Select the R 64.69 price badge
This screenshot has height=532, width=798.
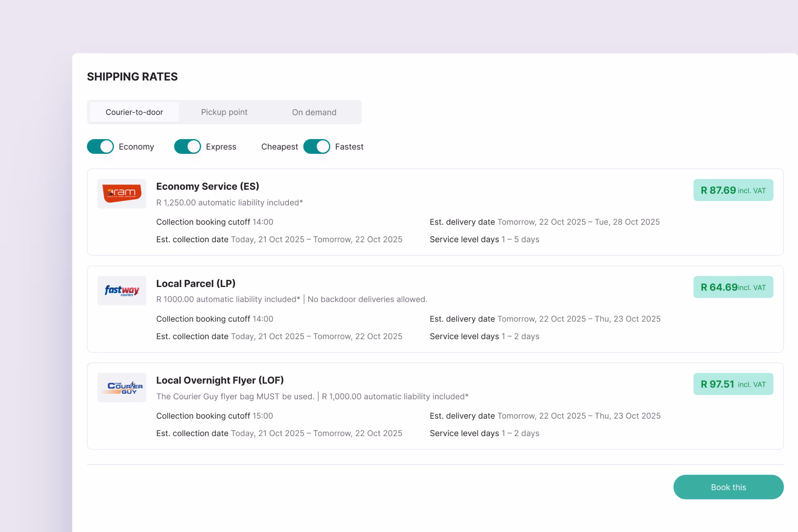click(x=733, y=288)
